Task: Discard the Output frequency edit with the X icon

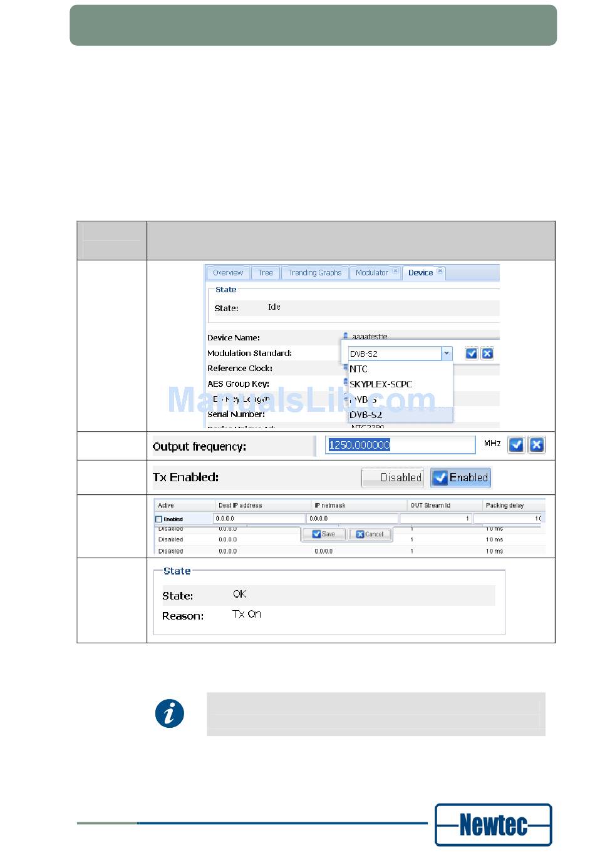Action: point(537,444)
